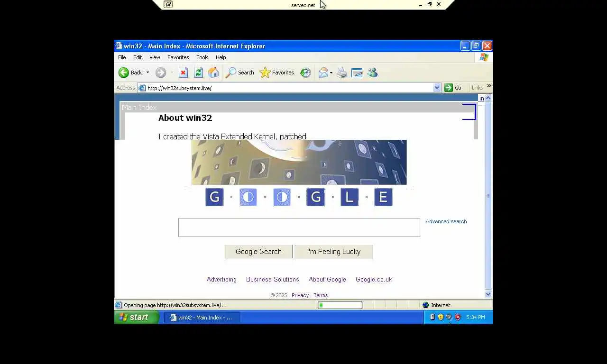
Task: Click the E doodle letter tile
Action: pos(383,197)
